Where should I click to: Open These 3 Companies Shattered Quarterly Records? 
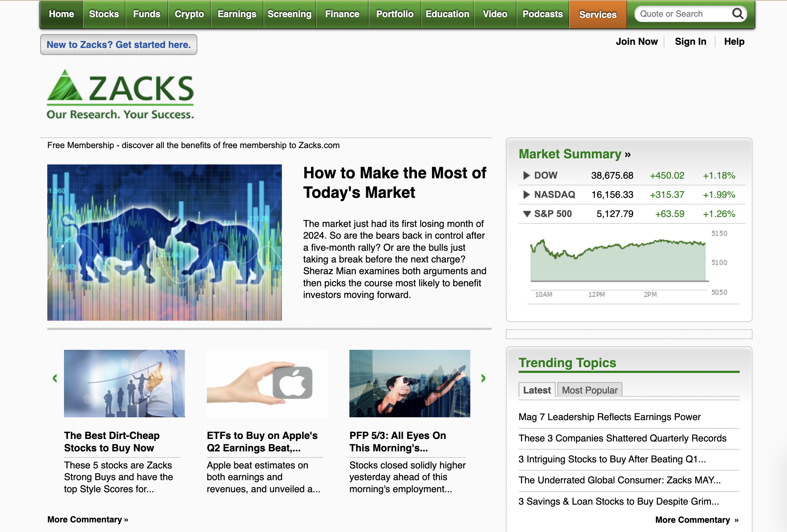(x=622, y=438)
